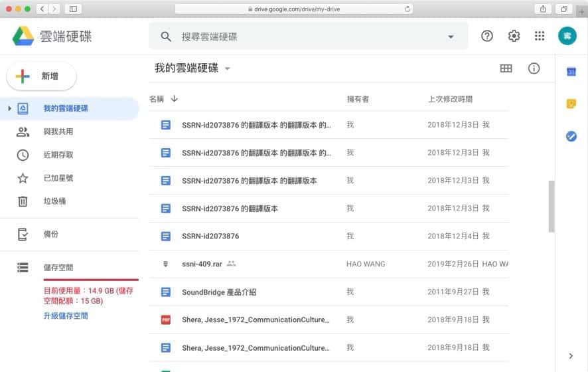588x372 pixels.
Task: Click 升級儲存空間 link
Action: (x=66, y=316)
